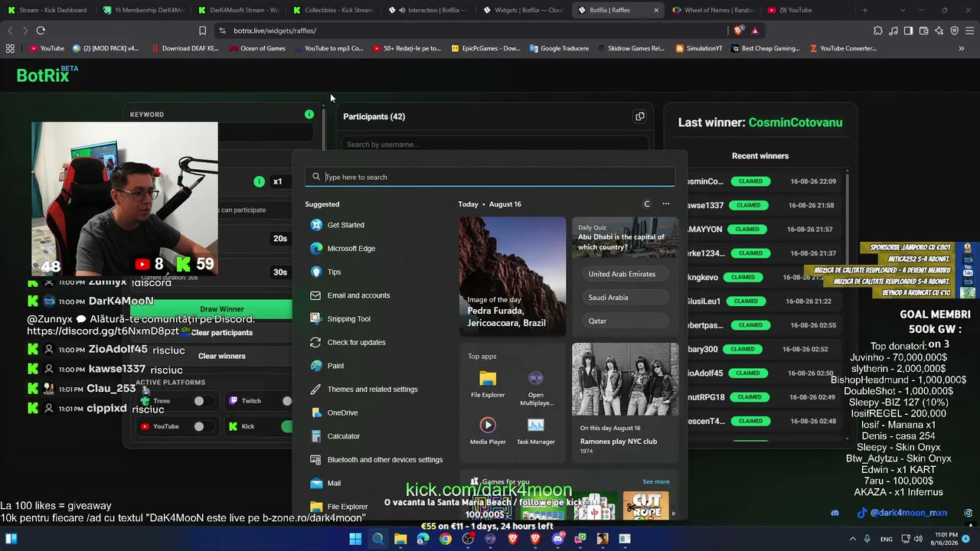The height and width of the screenshot is (551, 980).
Task: Click the Type here to search field
Action: 490,177
